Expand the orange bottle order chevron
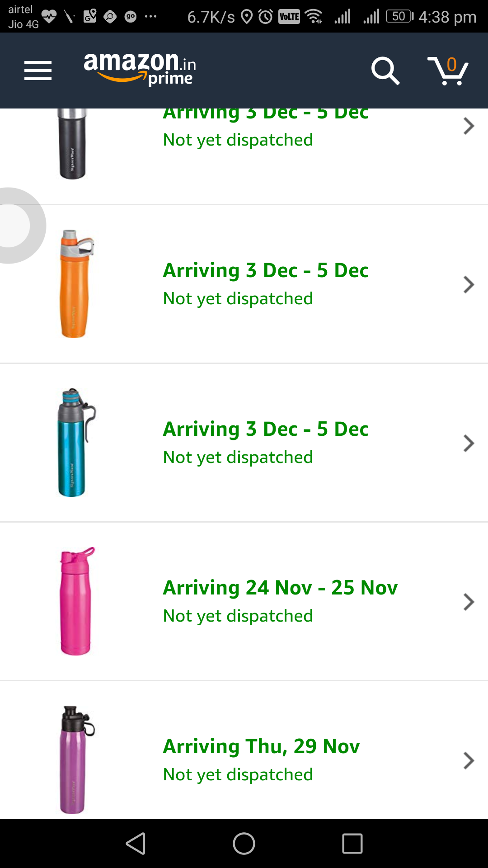This screenshot has width=488, height=868. (469, 285)
